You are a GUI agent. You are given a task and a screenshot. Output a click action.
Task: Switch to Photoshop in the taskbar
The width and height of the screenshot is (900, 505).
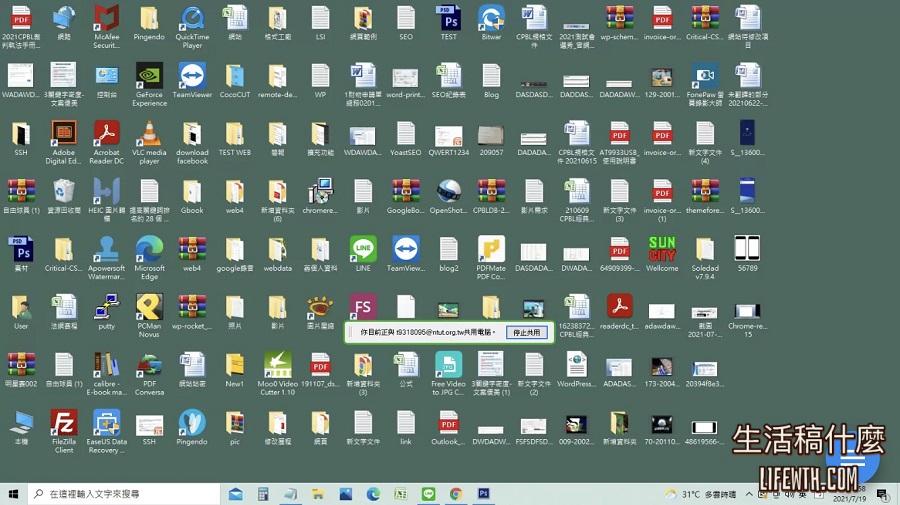click(483, 494)
